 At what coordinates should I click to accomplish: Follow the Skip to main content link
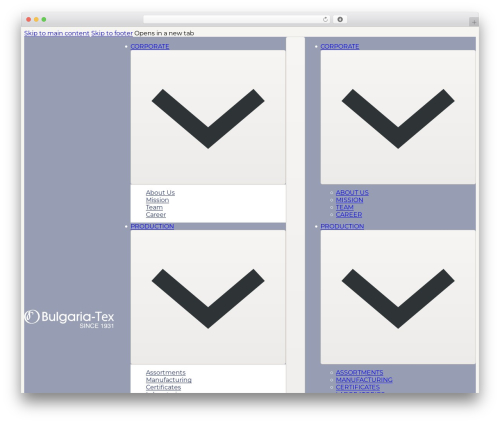(57, 33)
